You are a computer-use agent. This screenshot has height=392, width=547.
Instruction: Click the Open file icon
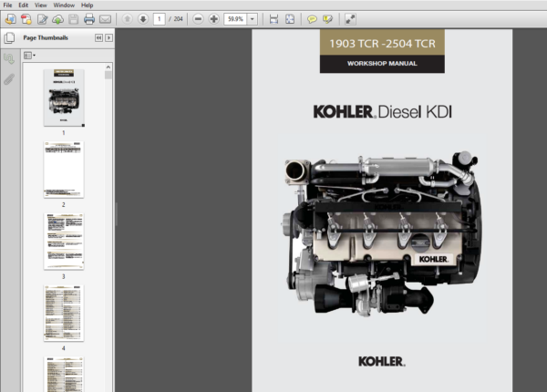(x=10, y=19)
